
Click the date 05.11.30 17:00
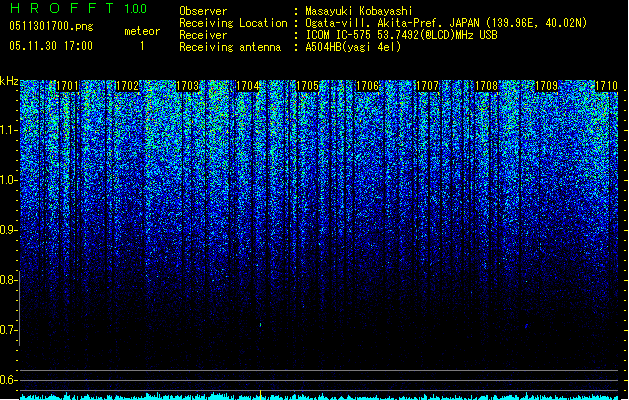point(51,46)
